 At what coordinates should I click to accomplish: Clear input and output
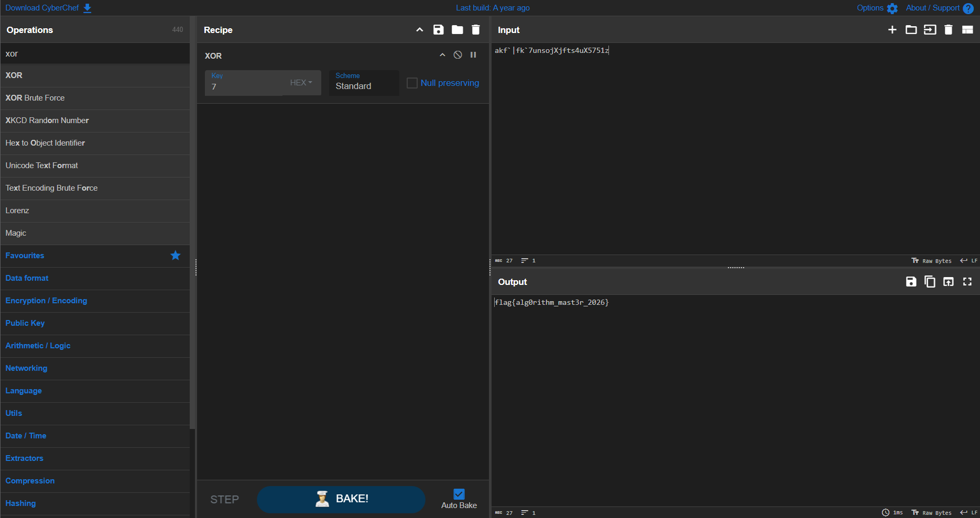[x=949, y=30]
